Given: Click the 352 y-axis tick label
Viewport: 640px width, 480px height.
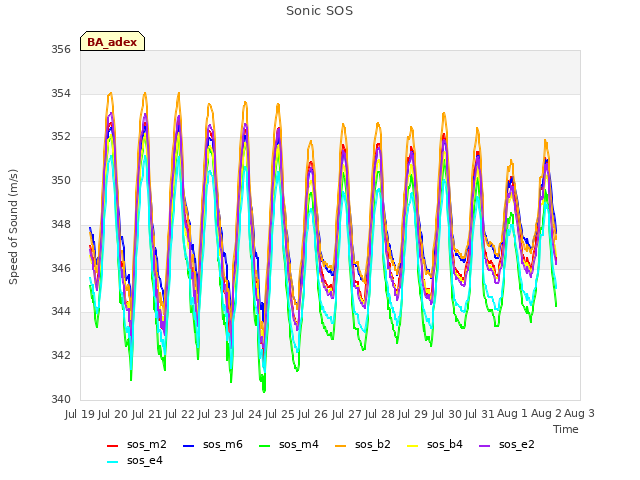Looking at the screenshot, I should (x=61, y=137).
